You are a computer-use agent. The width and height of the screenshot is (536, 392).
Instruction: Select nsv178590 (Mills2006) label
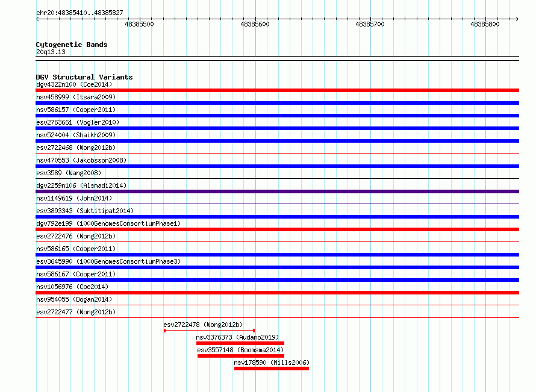(x=272, y=362)
